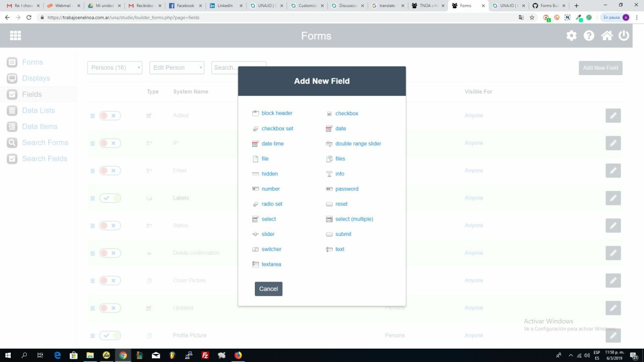Click the power logout icon
Viewport: 644px width, 362px height.
click(x=624, y=36)
